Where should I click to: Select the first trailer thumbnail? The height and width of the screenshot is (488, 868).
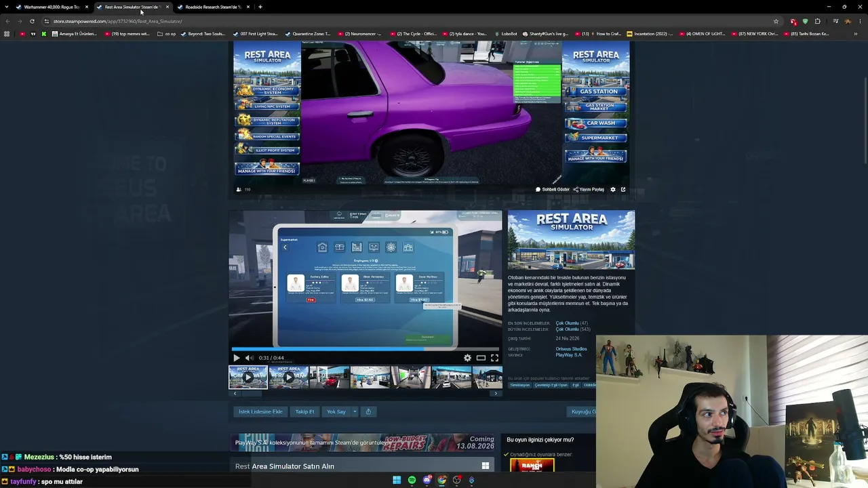(x=248, y=377)
